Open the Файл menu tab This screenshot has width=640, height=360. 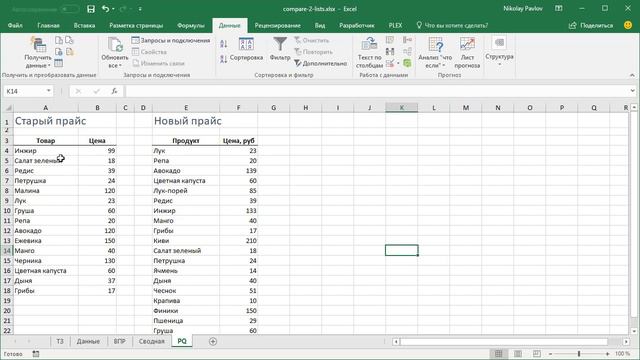(15, 25)
